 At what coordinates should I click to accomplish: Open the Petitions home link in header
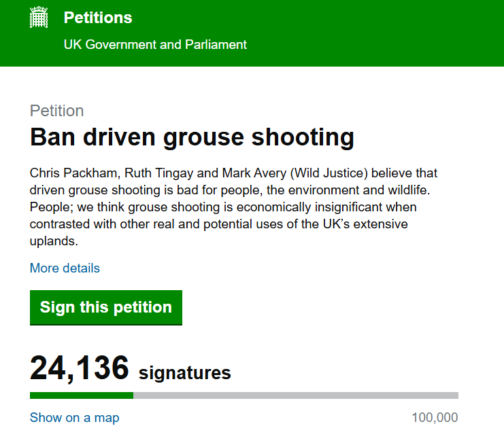coord(98,18)
